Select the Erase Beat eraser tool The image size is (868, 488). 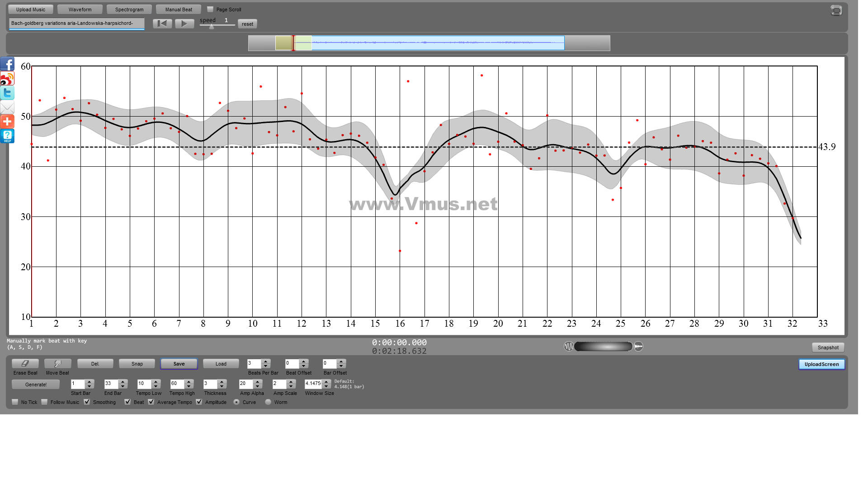(x=25, y=364)
